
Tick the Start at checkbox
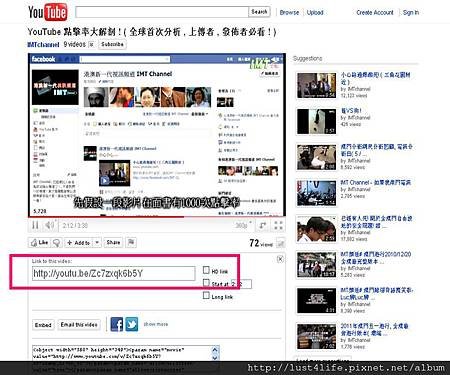point(206,283)
